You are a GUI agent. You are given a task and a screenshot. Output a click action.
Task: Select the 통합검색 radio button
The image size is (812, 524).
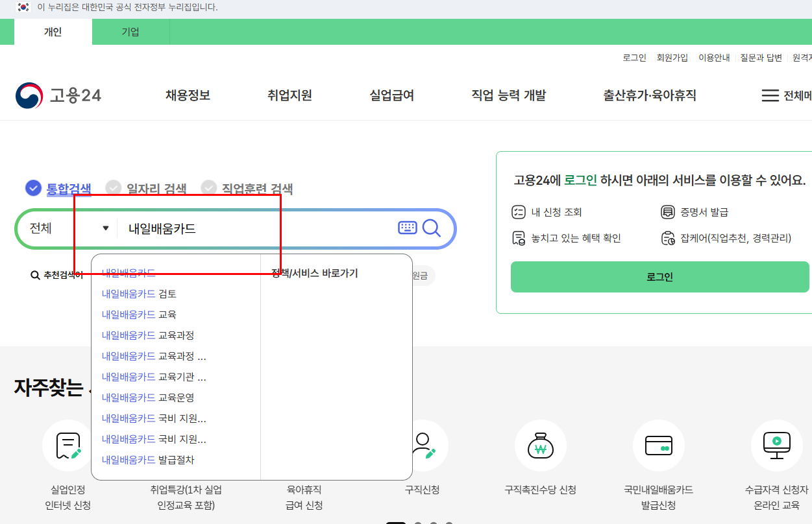pos(33,187)
